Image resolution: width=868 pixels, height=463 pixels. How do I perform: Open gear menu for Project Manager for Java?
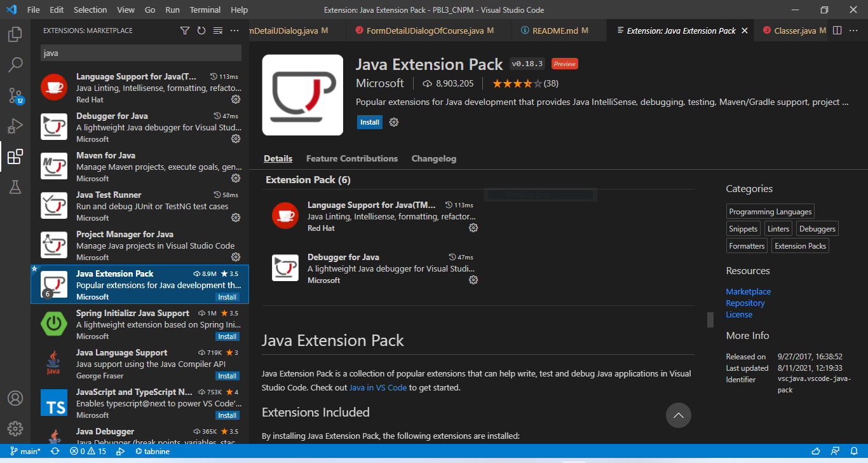236,257
